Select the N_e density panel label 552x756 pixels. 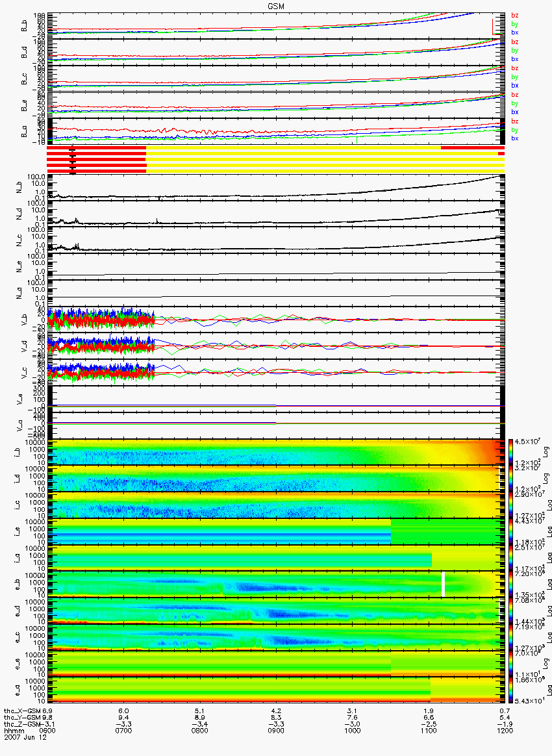19,268
